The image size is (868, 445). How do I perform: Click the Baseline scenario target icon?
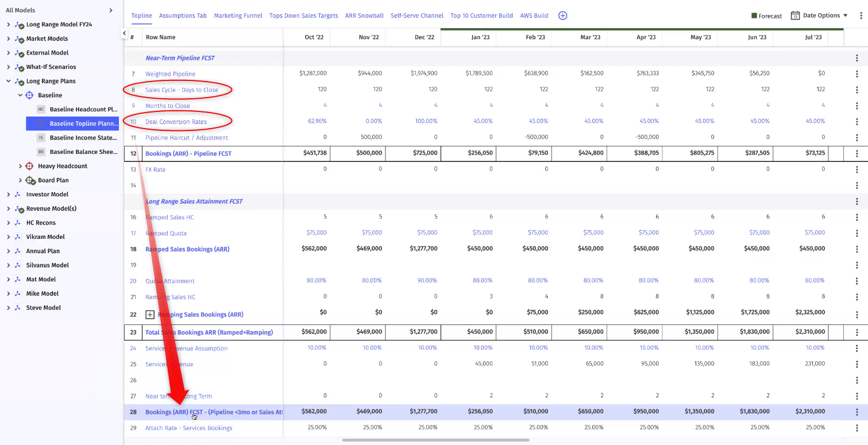[30, 95]
